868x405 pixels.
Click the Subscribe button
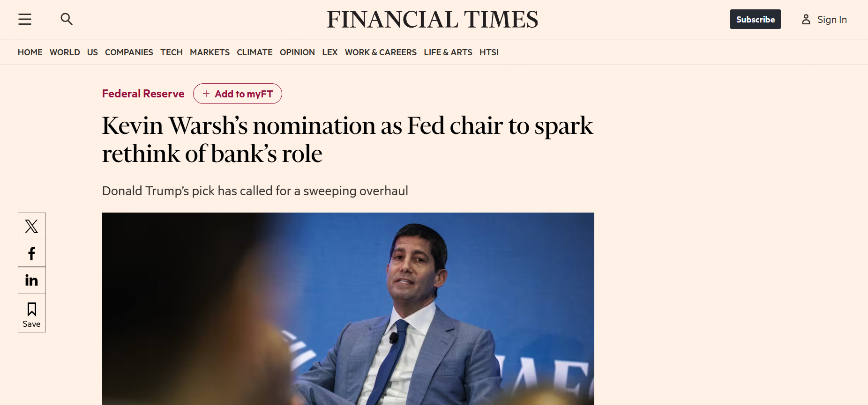pos(755,19)
